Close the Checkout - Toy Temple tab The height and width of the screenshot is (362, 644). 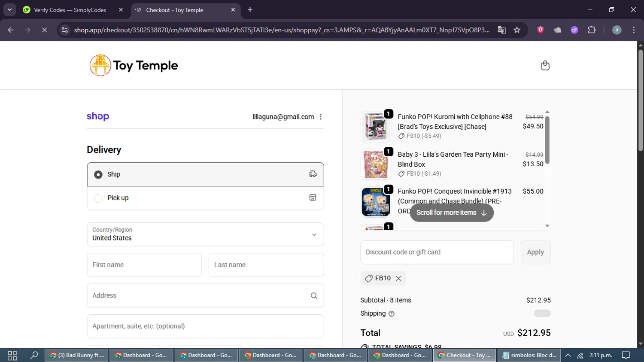[233, 9]
